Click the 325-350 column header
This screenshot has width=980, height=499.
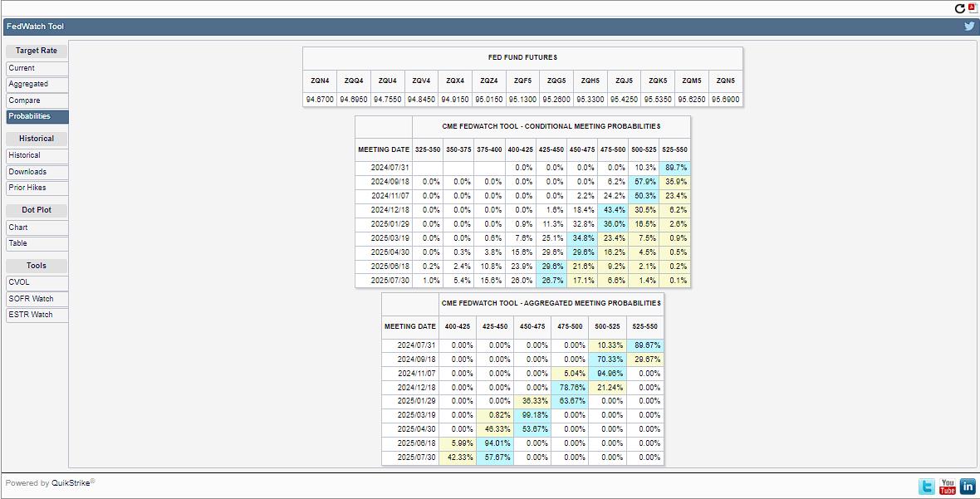(x=428, y=150)
